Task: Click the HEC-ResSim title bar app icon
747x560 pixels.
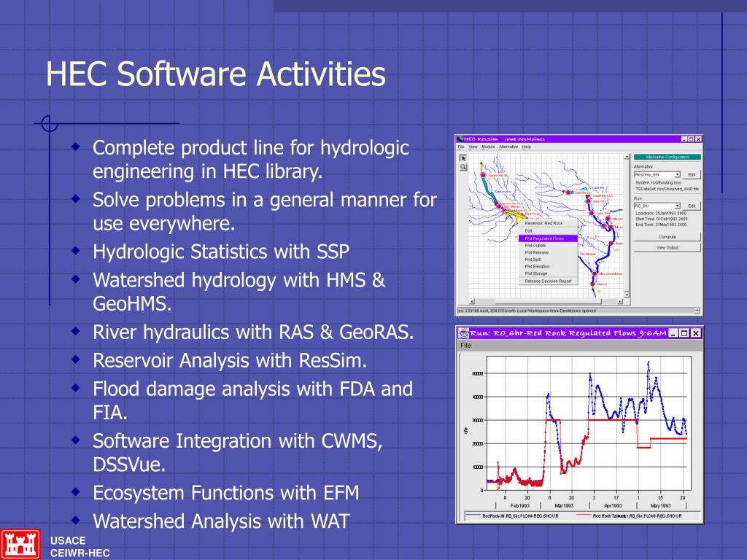Action: tap(460, 139)
